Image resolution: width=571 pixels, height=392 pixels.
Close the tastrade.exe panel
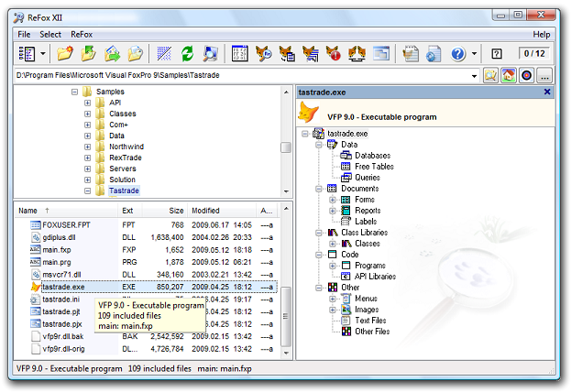(x=547, y=92)
